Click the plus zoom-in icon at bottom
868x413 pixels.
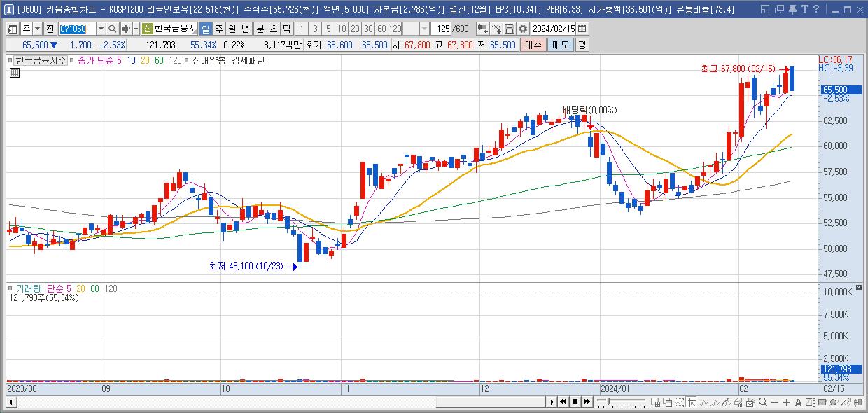click(x=787, y=402)
